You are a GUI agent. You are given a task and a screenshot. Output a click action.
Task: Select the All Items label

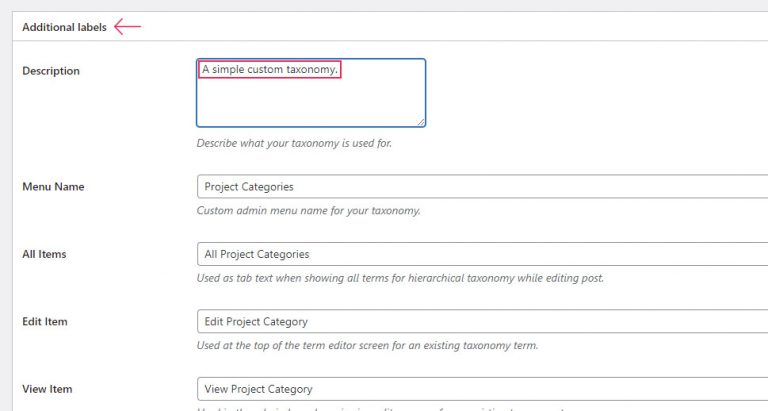(x=44, y=254)
